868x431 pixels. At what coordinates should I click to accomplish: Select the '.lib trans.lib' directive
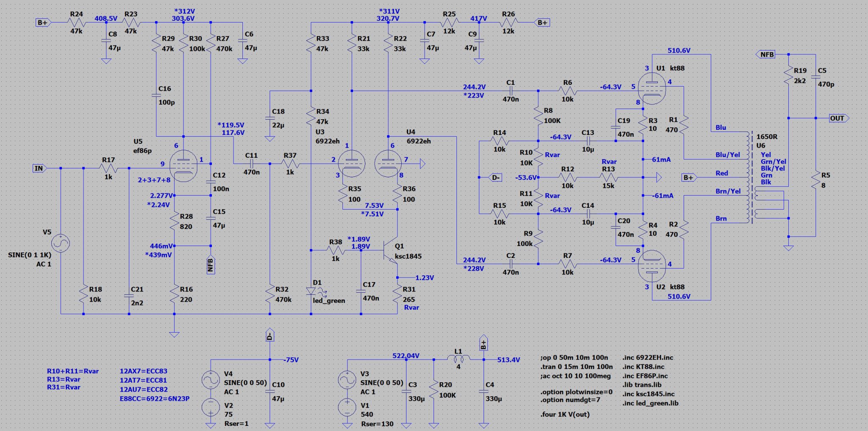(642, 385)
